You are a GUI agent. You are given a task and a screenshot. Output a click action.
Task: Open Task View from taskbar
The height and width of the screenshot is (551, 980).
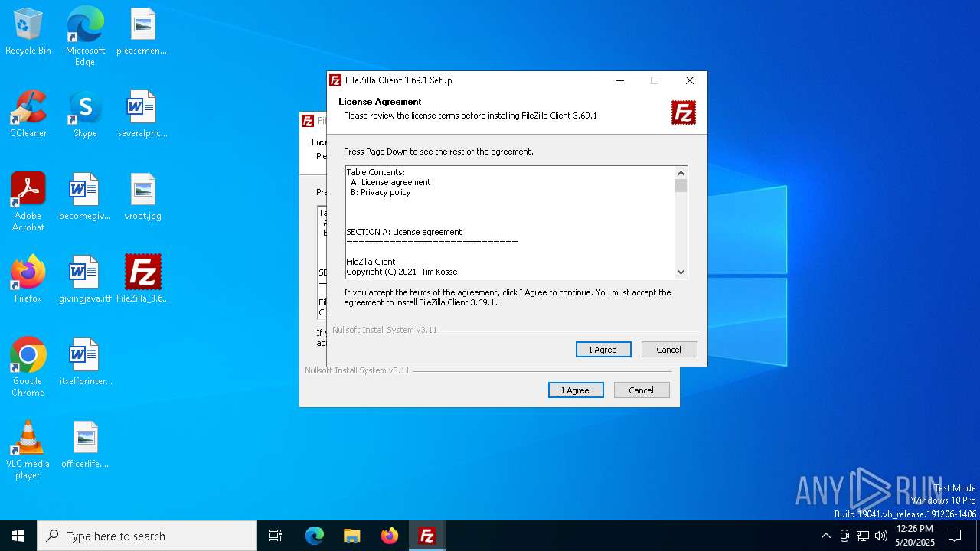(x=276, y=536)
